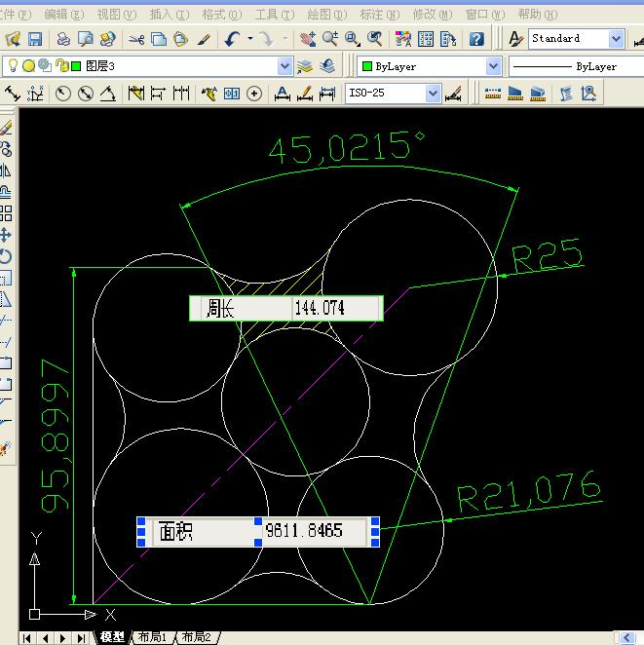The width and height of the screenshot is (644, 645).
Task: Click green swatch in color control
Action: 367,66
